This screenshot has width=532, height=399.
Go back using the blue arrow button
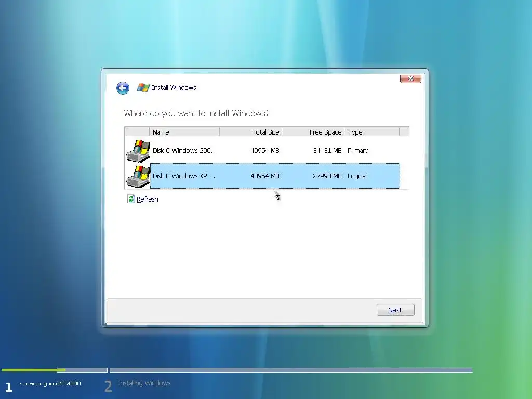tap(123, 88)
